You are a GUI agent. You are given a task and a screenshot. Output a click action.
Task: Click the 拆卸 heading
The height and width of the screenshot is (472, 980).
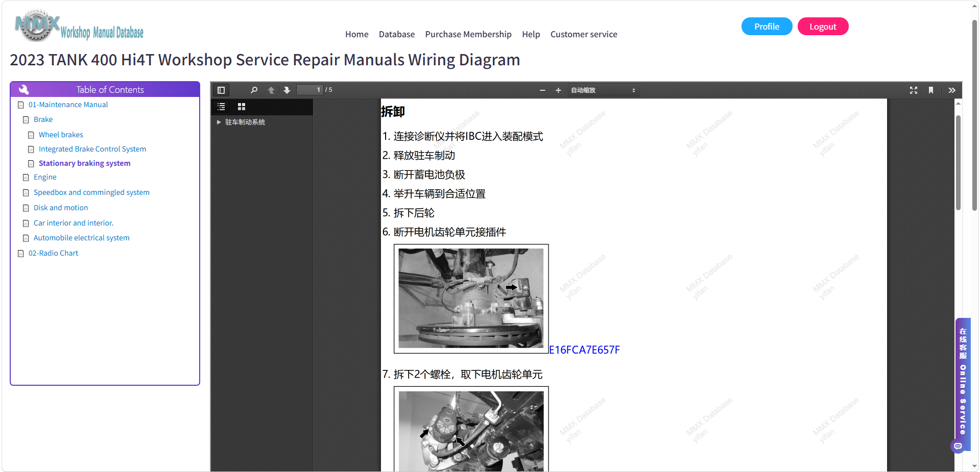(393, 112)
